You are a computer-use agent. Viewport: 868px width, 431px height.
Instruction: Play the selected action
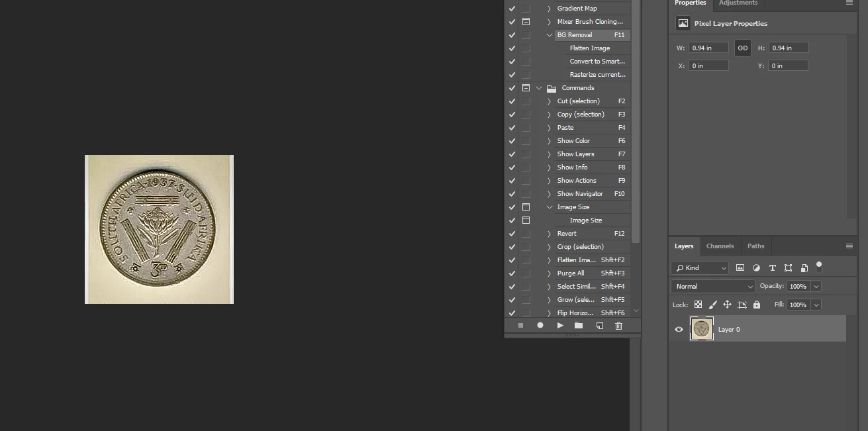click(560, 326)
